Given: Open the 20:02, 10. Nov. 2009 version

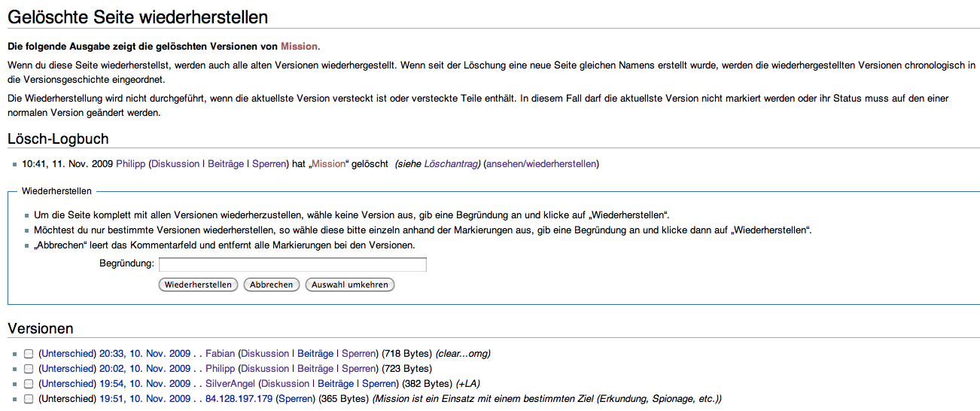Looking at the screenshot, I should coord(145,368).
